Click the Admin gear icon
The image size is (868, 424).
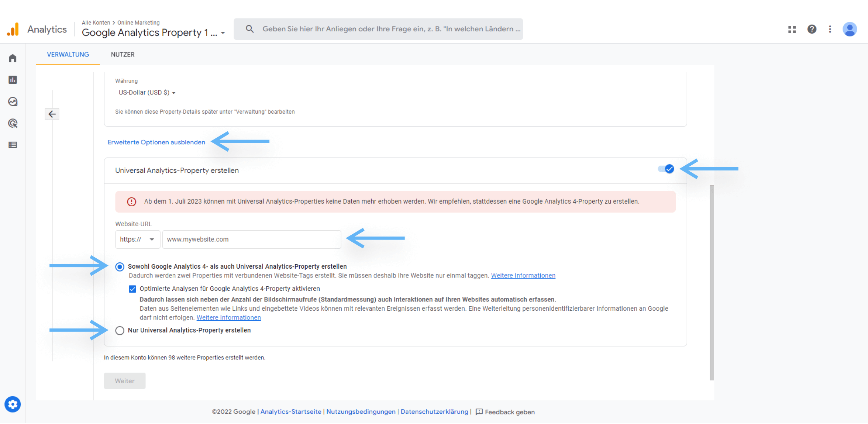pyautogui.click(x=13, y=404)
